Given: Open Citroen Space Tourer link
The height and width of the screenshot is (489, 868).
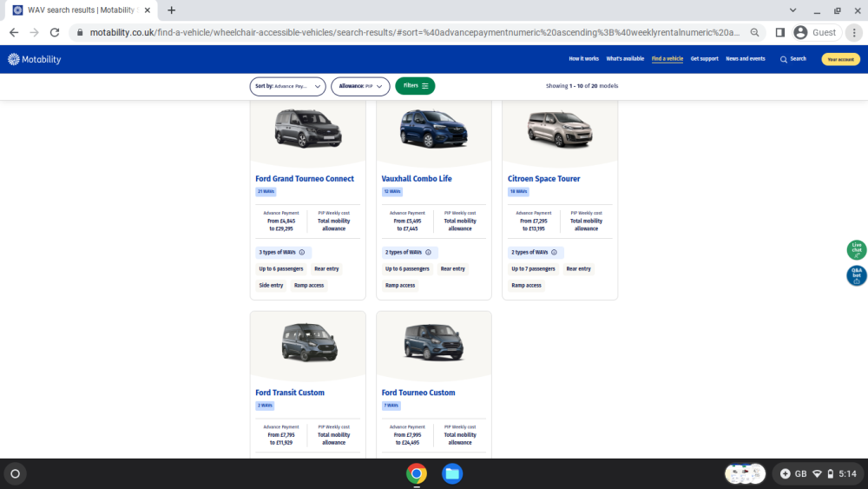Looking at the screenshot, I should 543,179.
